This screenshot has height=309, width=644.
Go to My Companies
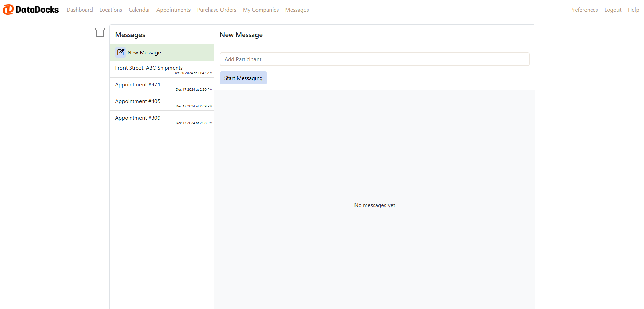(x=261, y=10)
